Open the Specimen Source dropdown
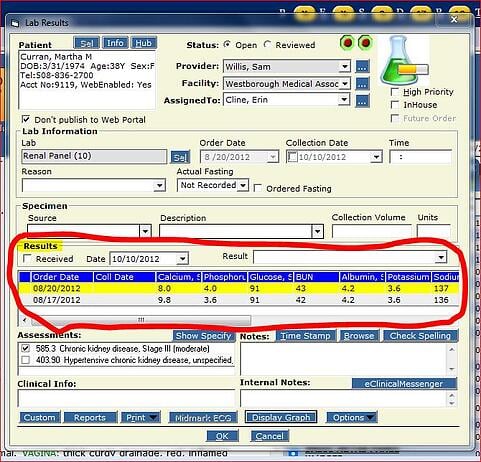The image size is (481, 462). 145,231
